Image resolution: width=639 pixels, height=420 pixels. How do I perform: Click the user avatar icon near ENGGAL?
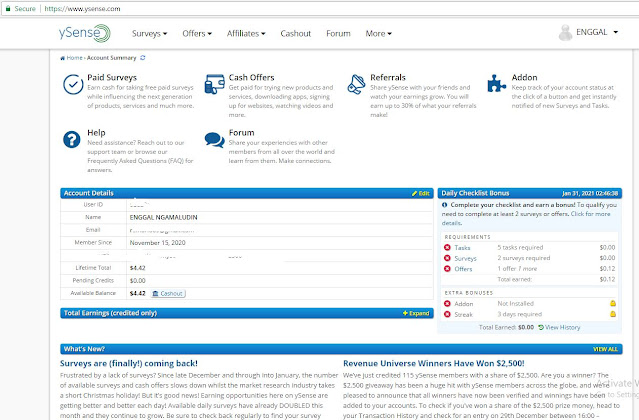pyautogui.click(x=565, y=33)
